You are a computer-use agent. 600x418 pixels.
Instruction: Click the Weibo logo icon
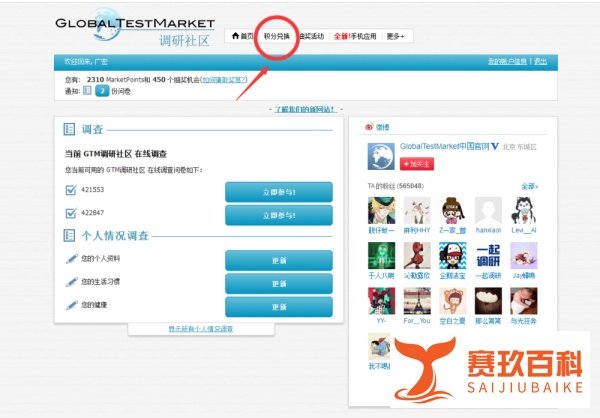click(x=369, y=127)
